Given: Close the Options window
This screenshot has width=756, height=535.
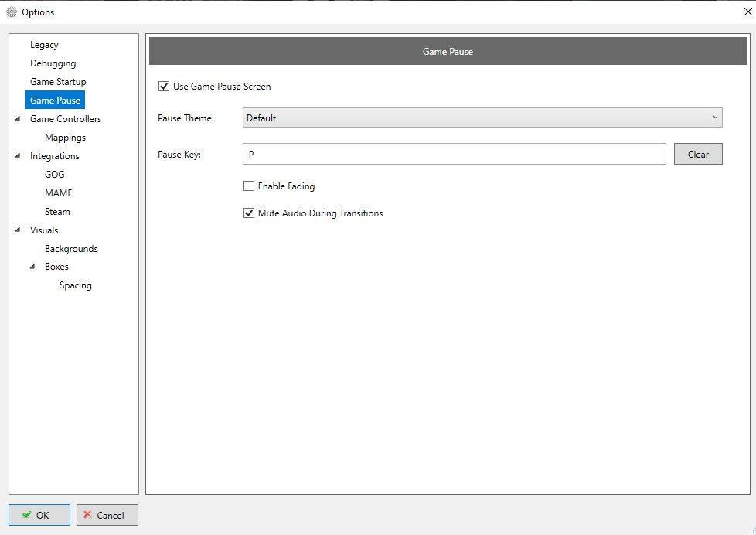Looking at the screenshot, I should point(747,12).
